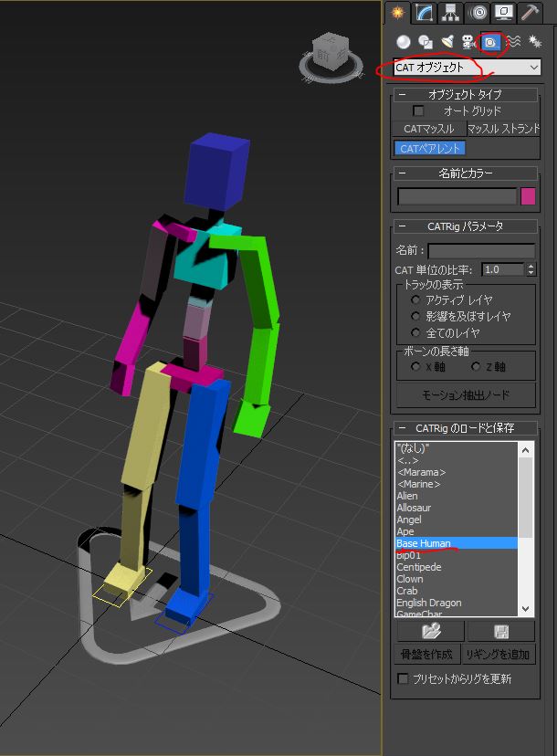The image size is (557, 756).
Task: Select the Geometry sphere category icon
Action: tap(403, 41)
